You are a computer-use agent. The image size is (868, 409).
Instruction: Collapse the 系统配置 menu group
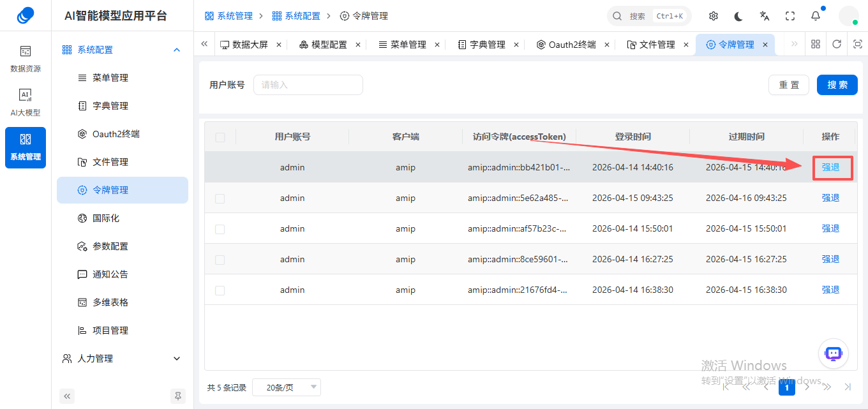pos(123,50)
